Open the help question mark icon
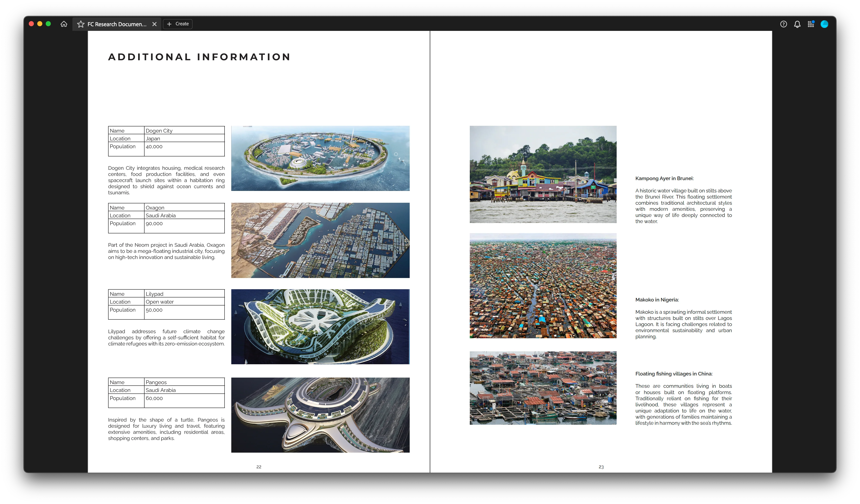Image resolution: width=860 pixels, height=504 pixels. tap(784, 24)
